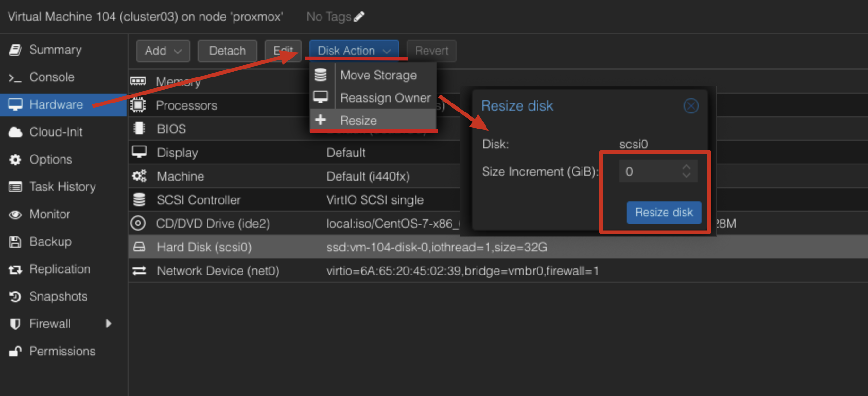Screen dimensions: 868x396
Task: Click the pencil icon to edit tags
Action: coord(359,17)
